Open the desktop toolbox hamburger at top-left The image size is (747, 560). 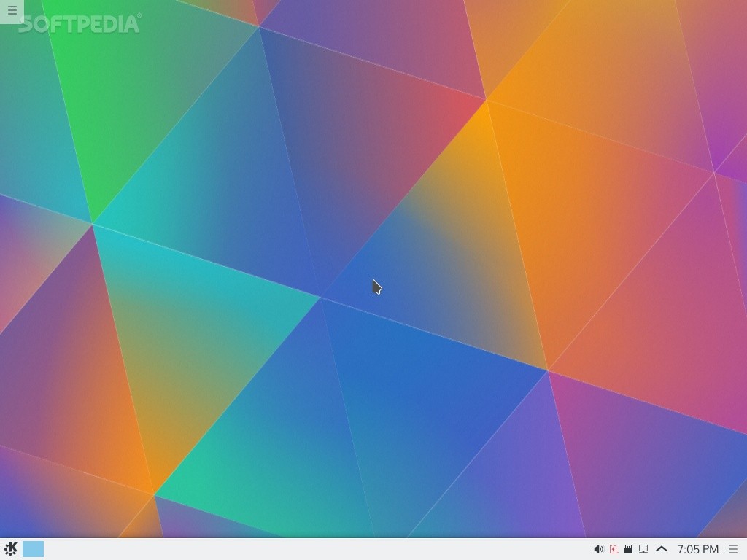[x=12, y=11]
